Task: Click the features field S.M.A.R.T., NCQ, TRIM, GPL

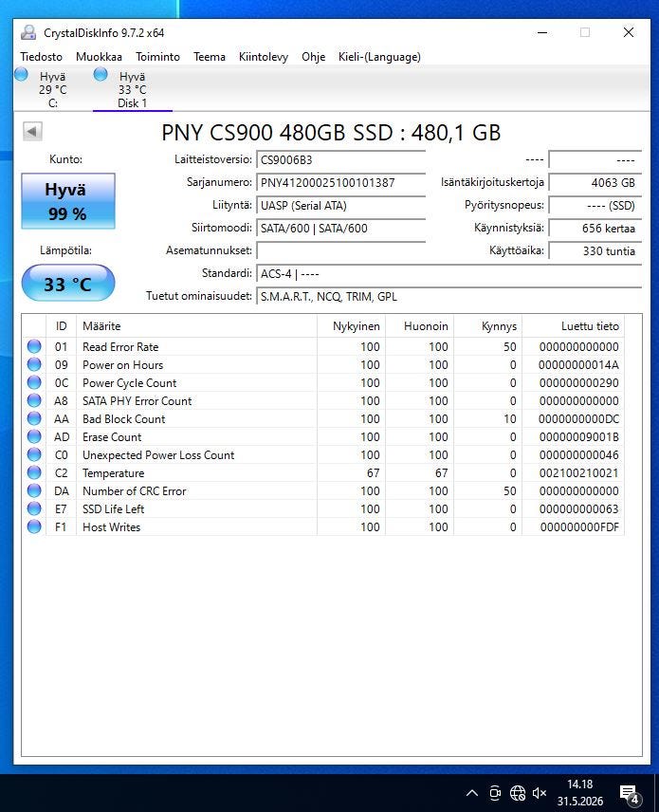Action: (x=448, y=297)
